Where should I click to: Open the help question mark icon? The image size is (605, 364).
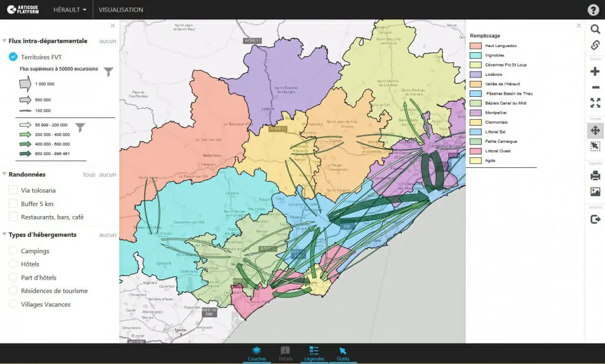[593, 10]
